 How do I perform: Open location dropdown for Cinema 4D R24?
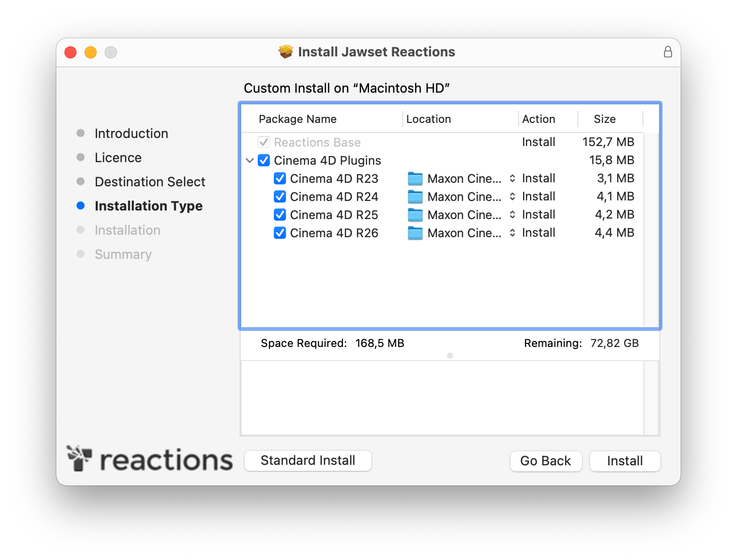512,196
